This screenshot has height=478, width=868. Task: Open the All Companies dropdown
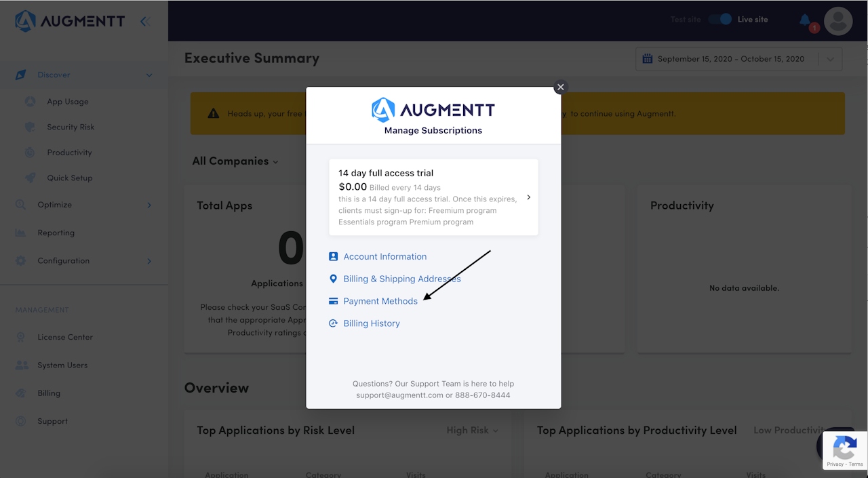point(235,161)
